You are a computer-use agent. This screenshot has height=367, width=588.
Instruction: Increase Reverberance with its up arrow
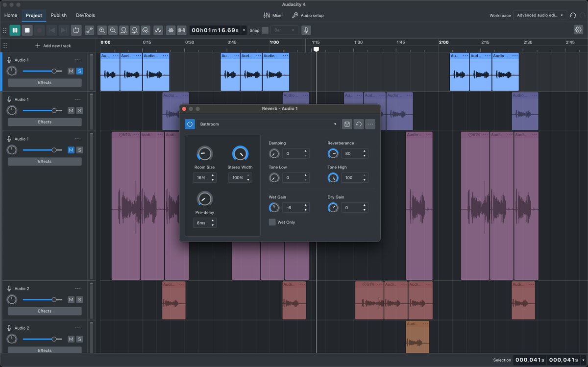click(365, 151)
